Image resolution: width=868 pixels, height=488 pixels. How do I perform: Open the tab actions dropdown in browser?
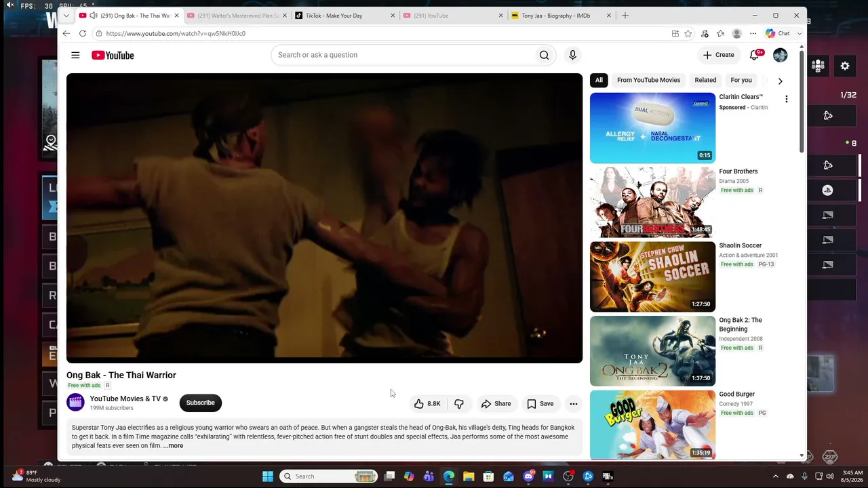(x=66, y=16)
